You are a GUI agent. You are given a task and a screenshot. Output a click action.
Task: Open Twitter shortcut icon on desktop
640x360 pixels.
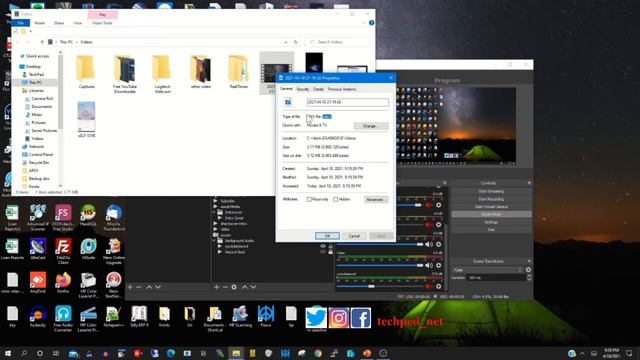pyautogui.click(x=316, y=318)
